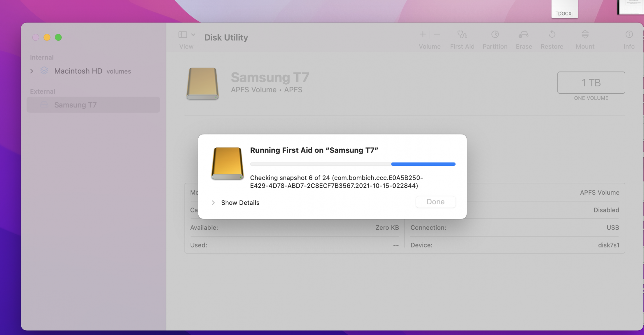Click the large Samsung T7 drive icon
644x335 pixels.
tap(203, 84)
